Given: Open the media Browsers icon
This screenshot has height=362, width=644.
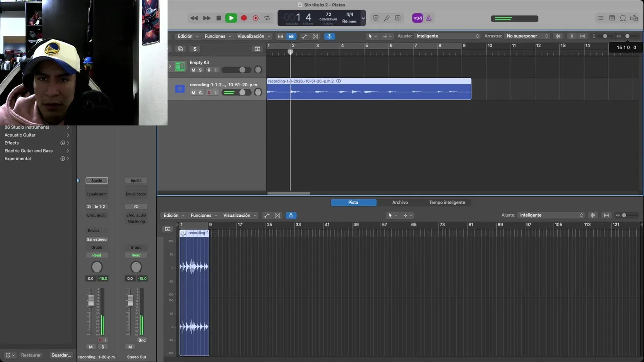Looking at the screenshot, I should (x=634, y=18).
